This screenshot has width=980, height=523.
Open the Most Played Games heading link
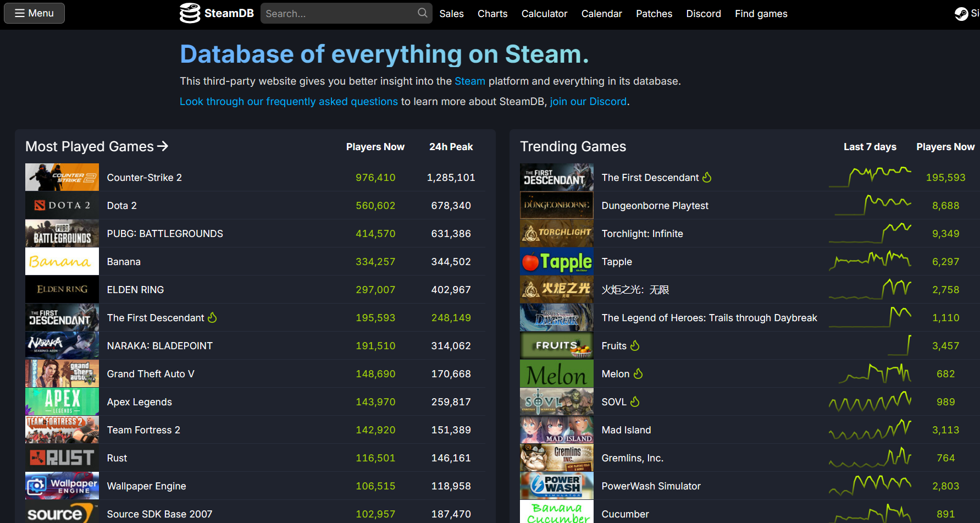tap(97, 146)
